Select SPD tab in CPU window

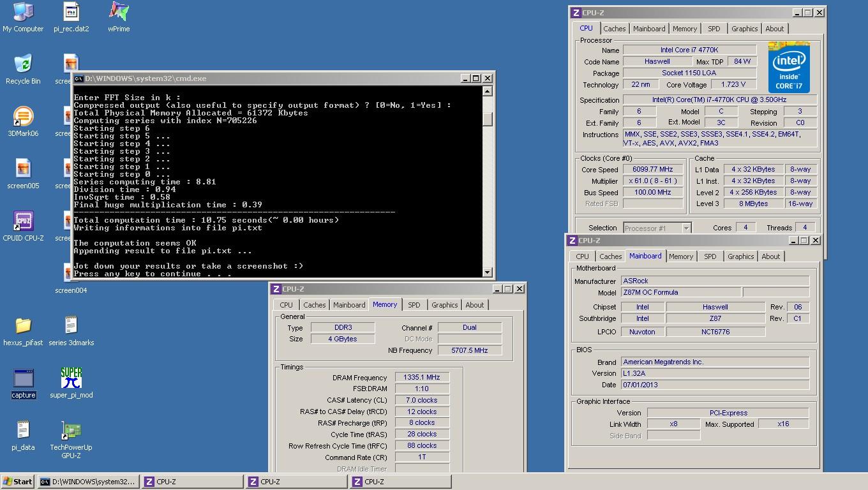click(714, 29)
